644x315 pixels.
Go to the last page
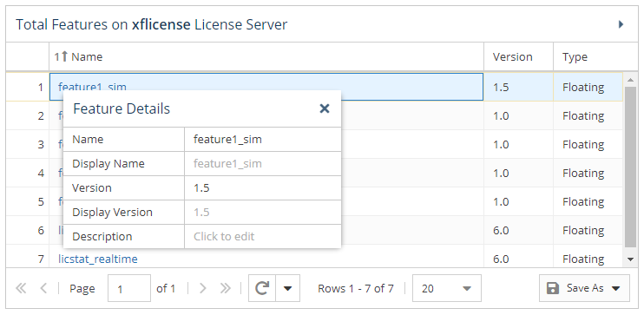(225, 289)
